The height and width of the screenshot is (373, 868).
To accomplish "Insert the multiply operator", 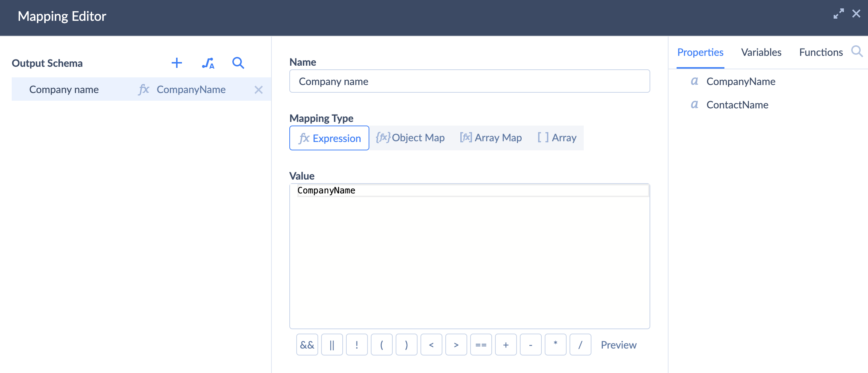I will [556, 345].
